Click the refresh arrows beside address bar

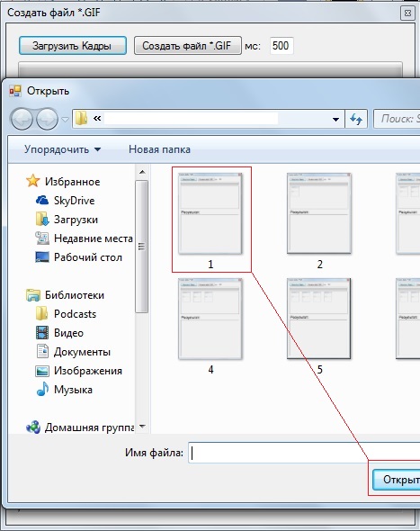(356, 119)
